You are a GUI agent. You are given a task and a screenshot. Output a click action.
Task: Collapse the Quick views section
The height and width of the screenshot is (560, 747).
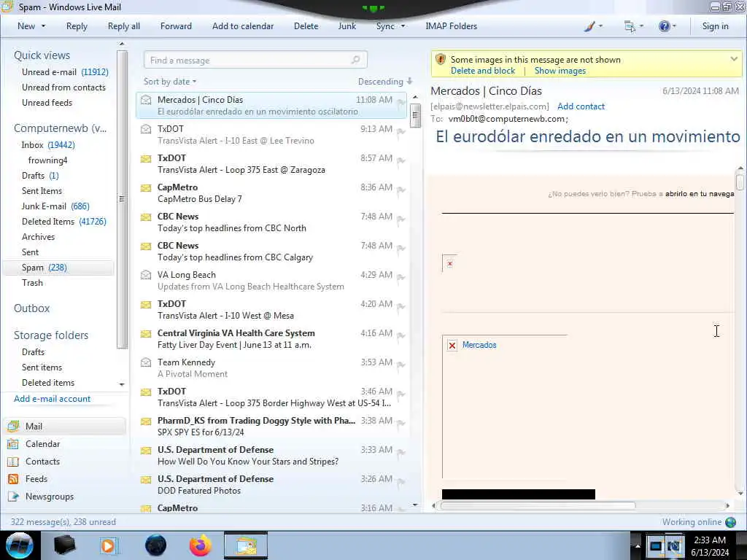point(42,55)
